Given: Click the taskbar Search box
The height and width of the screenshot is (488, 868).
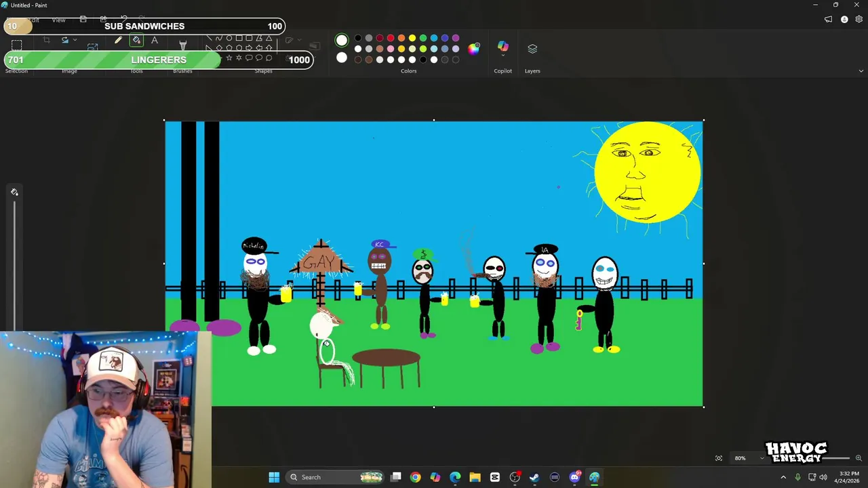Looking at the screenshot, I should click(335, 477).
